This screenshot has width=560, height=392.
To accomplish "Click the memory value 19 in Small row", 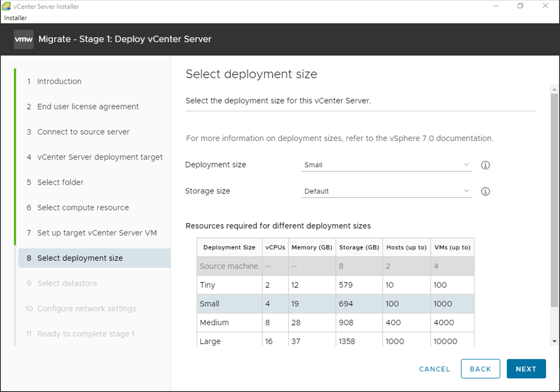I will 295,304.
